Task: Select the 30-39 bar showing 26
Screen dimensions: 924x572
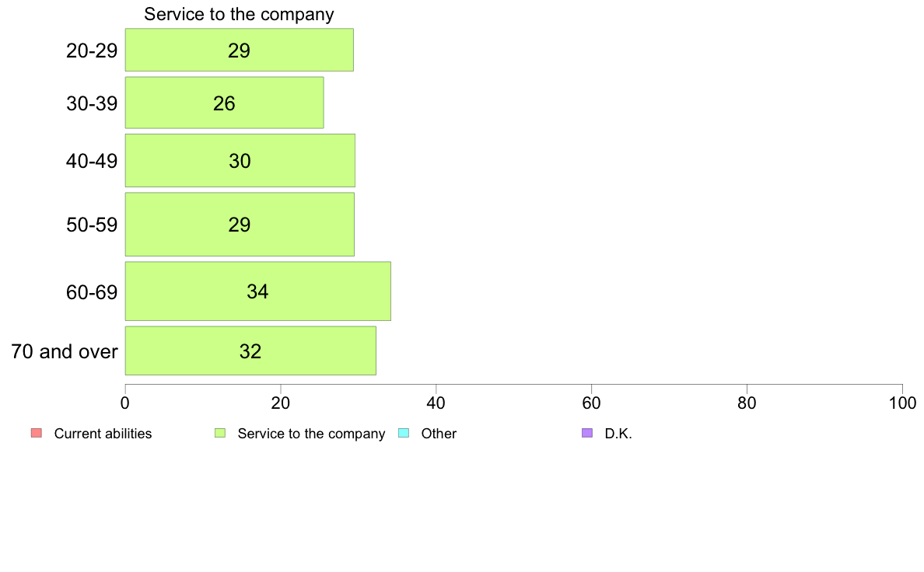Action: (225, 103)
